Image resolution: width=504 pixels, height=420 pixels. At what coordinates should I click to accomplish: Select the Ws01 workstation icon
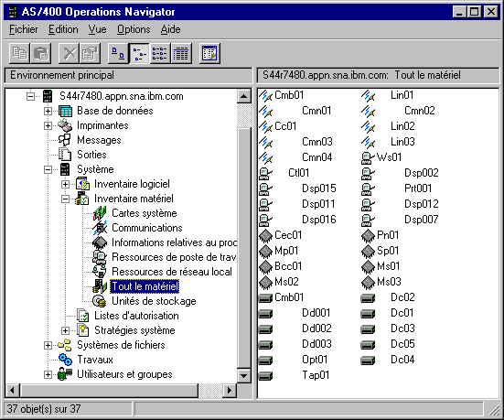point(369,157)
